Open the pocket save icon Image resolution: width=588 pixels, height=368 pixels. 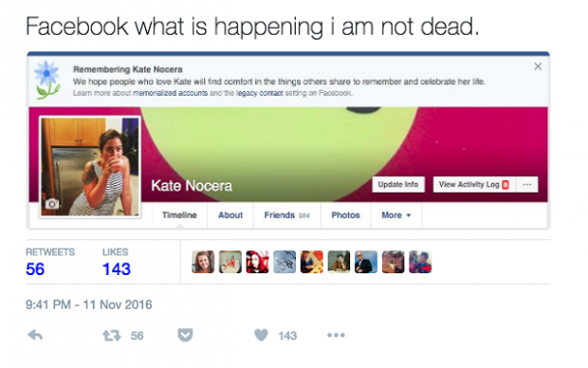point(185,335)
